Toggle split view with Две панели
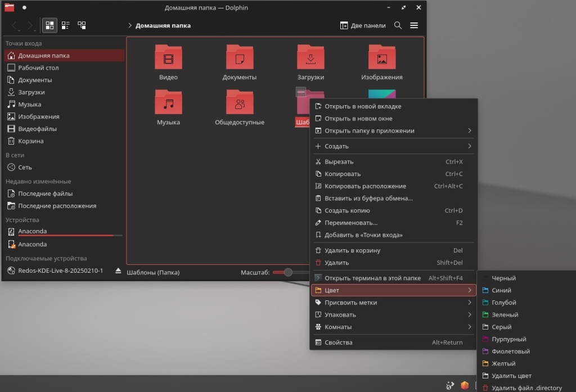 (363, 25)
